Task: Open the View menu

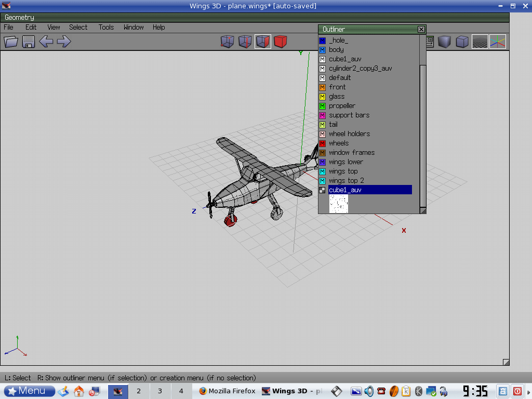Action: (54, 27)
